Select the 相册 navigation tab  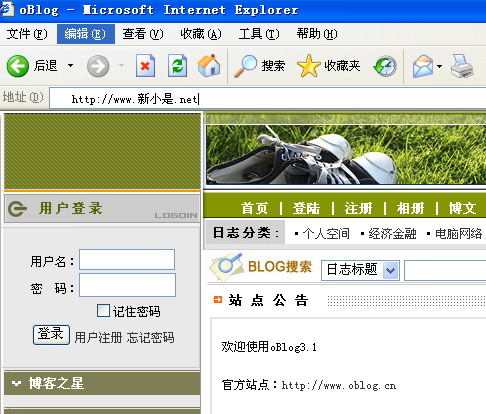410,208
